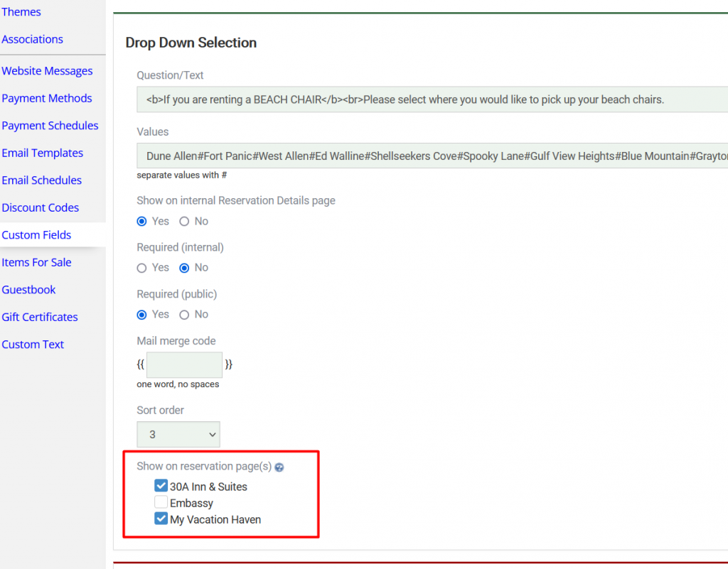Click the Mail merge code input field

(x=184, y=364)
